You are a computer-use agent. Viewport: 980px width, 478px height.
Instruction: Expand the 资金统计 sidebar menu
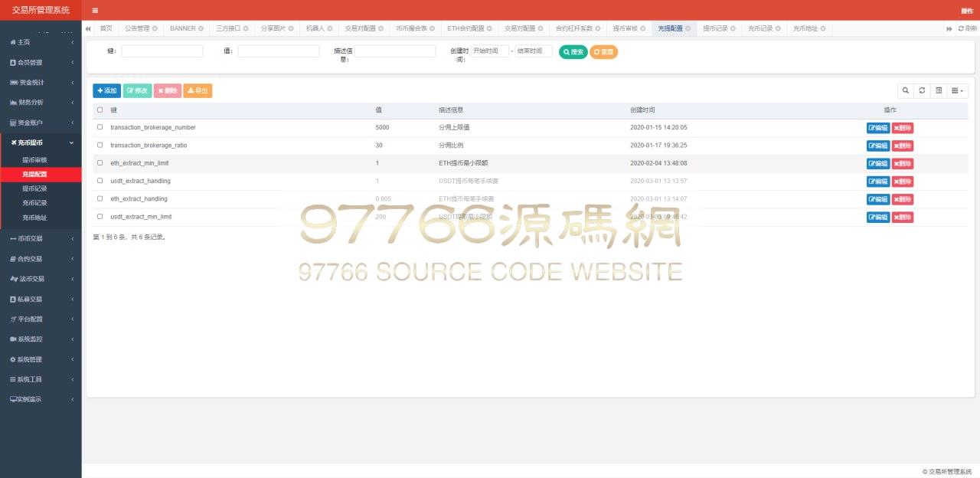click(x=41, y=82)
